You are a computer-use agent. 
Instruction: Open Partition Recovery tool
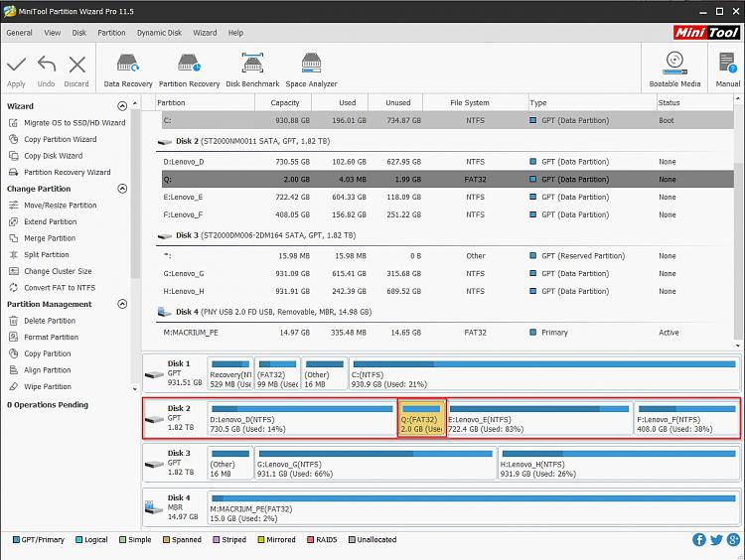pyautogui.click(x=189, y=70)
